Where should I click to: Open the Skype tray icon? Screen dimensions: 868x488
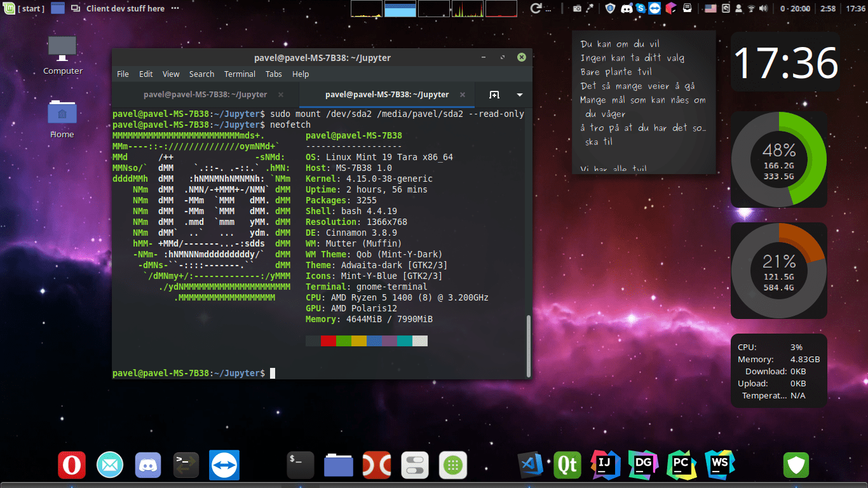pos(640,8)
